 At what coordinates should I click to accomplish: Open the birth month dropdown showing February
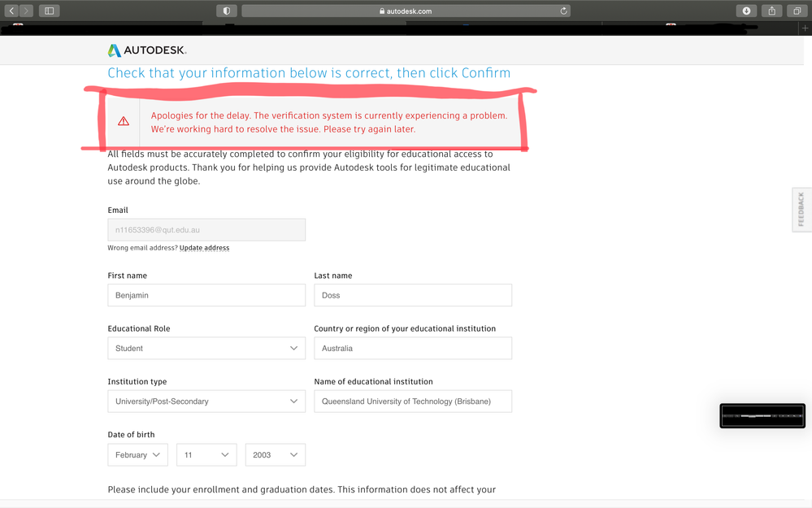(137, 454)
